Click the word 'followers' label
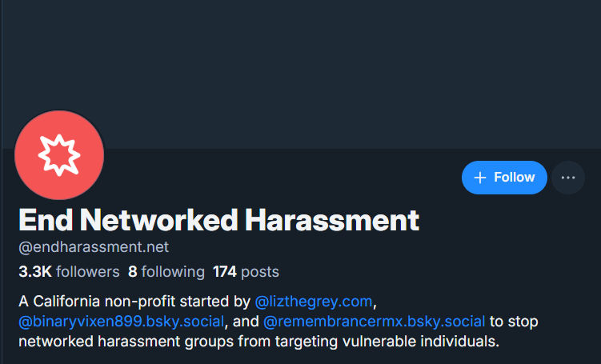The width and height of the screenshot is (601, 364). [x=87, y=272]
